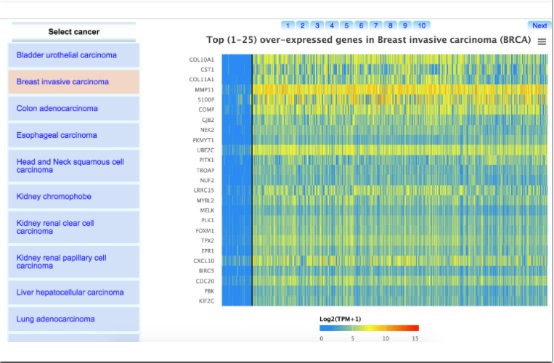Choose Esophageal carcinoma
The width and height of the screenshot is (554, 363).
point(74,135)
